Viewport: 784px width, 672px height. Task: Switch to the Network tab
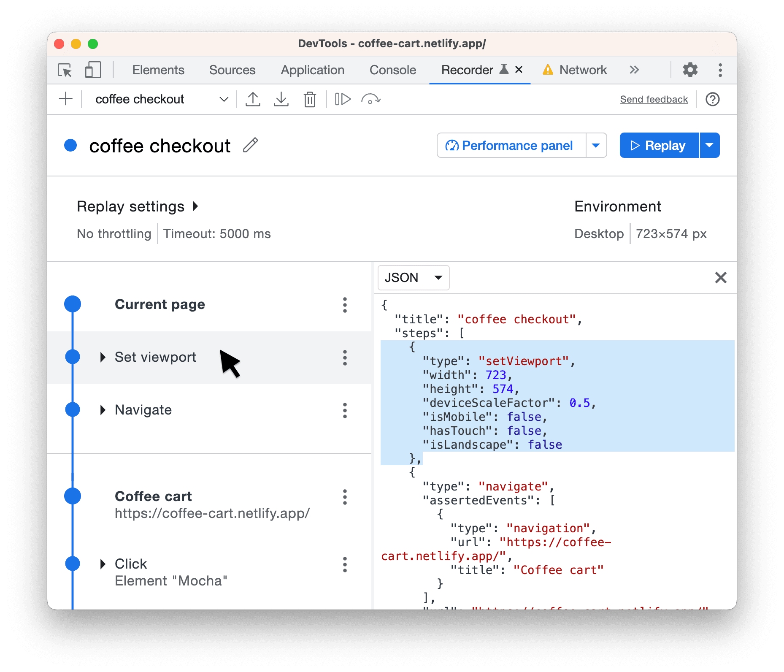tap(583, 70)
